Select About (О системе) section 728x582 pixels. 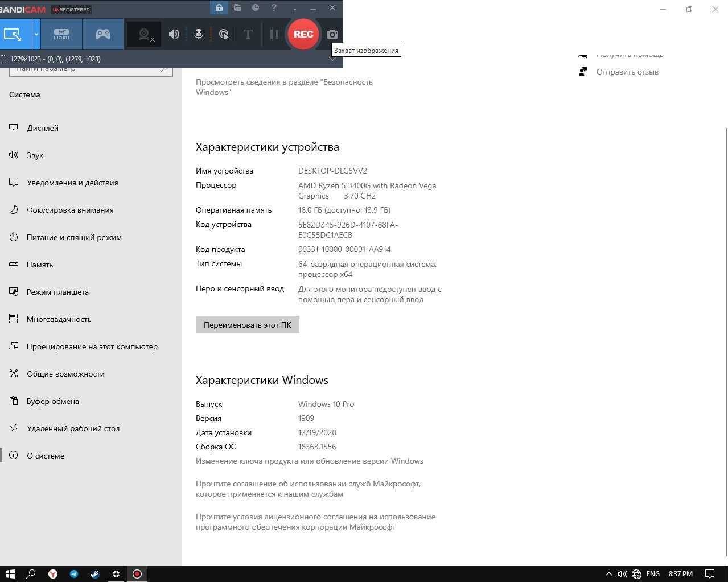pos(91,456)
